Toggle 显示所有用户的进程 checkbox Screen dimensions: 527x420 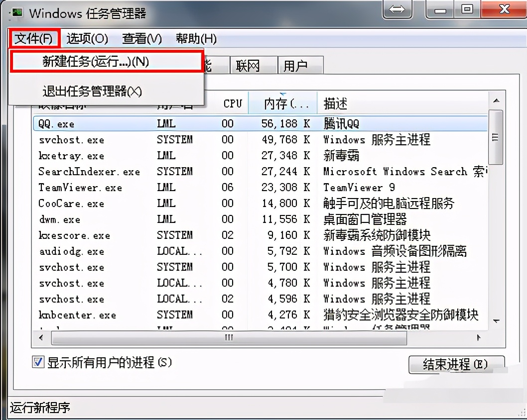38,363
